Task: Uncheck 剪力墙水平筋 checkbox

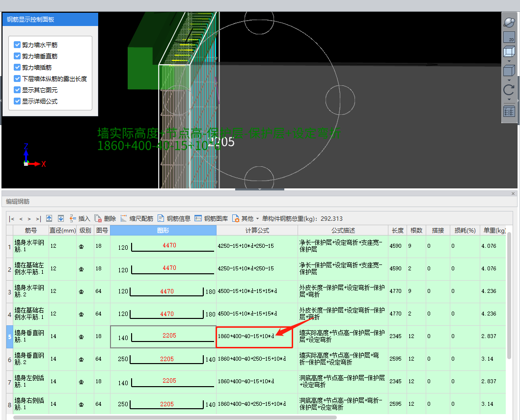Action: [17, 45]
